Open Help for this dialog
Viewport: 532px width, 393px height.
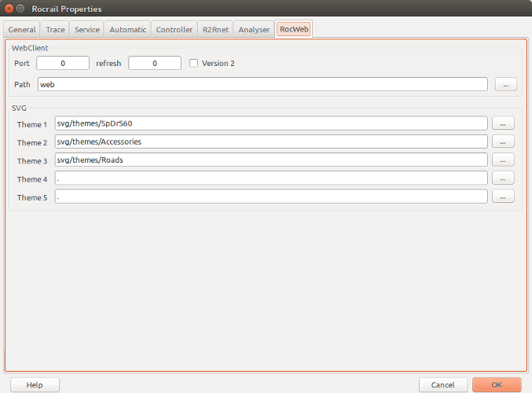[35, 385]
